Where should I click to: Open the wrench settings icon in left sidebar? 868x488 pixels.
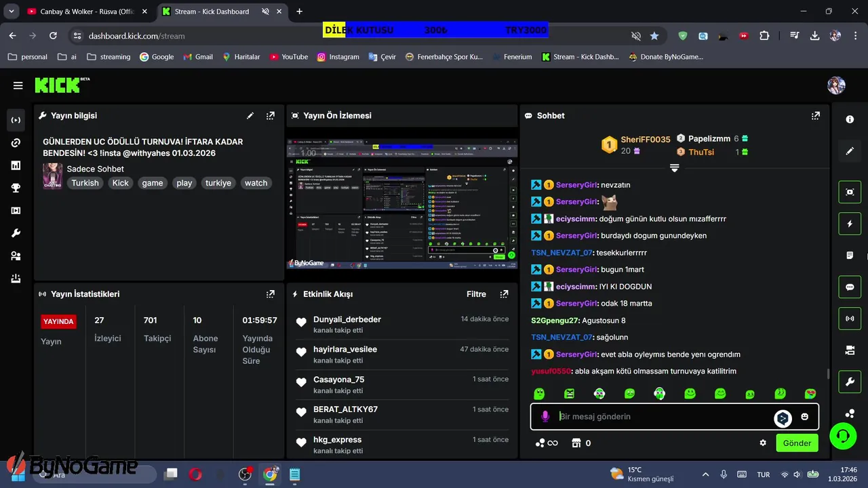[16, 233]
